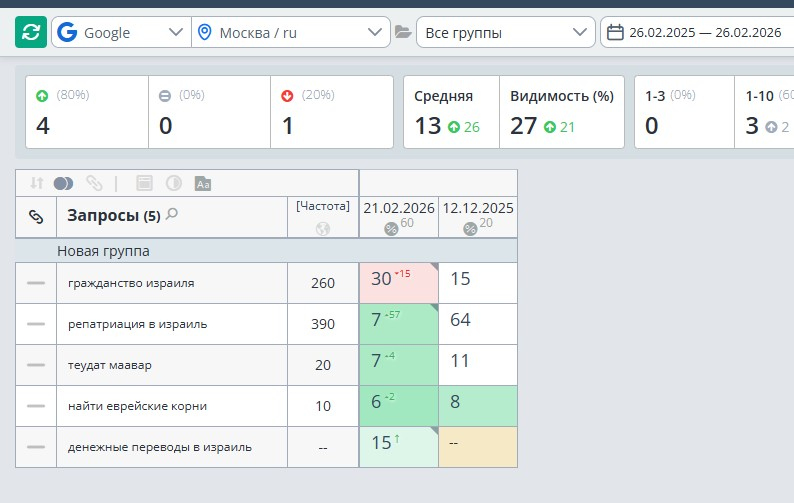Screen dimensions: 794x503
Task: Click position 7 cell for теудат маавар
Action: tap(399, 365)
